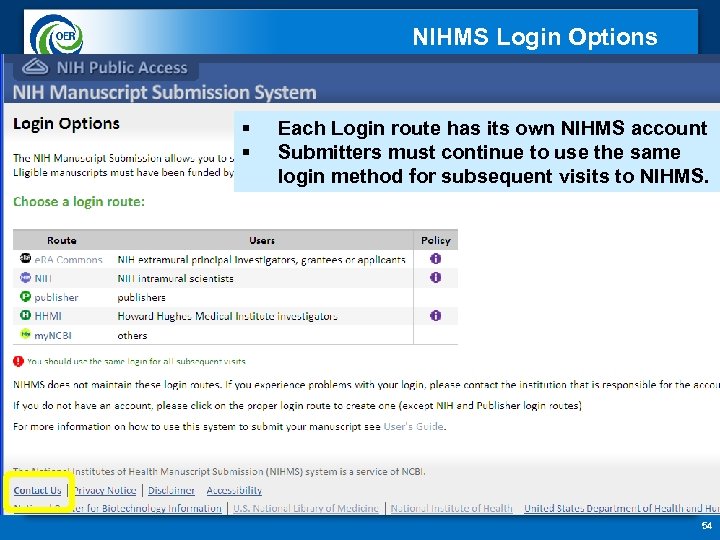Image resolution: width=720 pixels, height=540 pixels.
Task: Click the NIH Manuscript Submission System title
Action: [164, 92]
